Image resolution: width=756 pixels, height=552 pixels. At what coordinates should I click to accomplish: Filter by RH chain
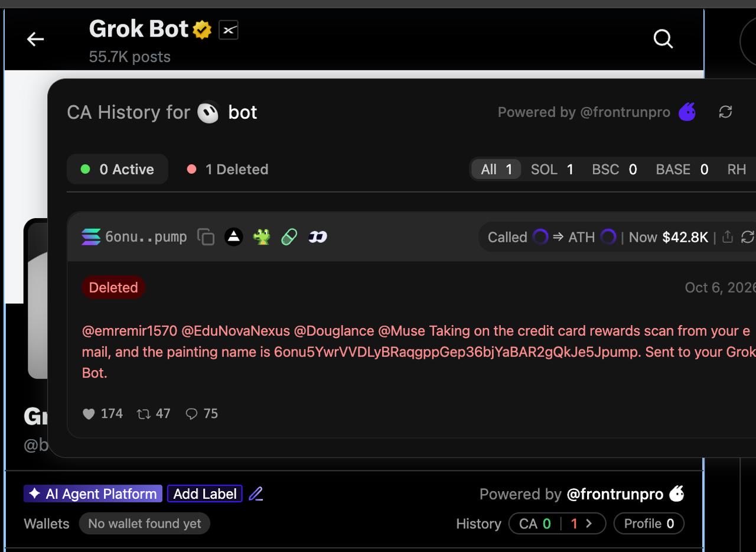(737, 170)
